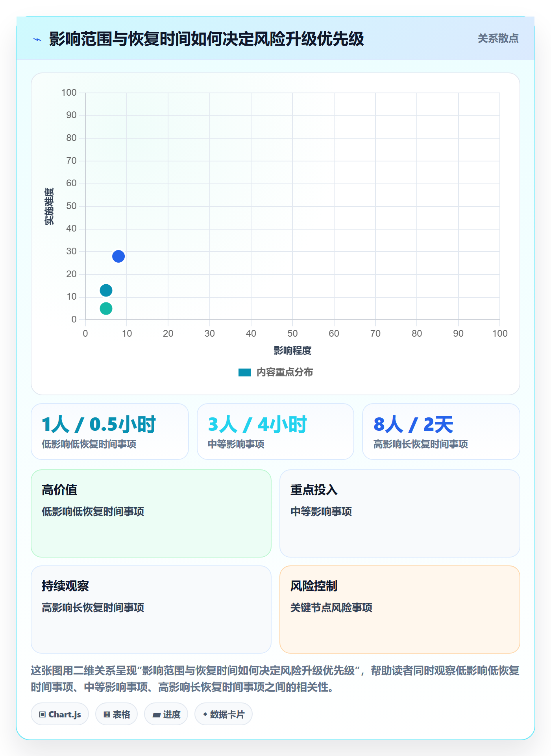Click 低影响低恢复时间事项 under 1人 / 0.5小时

pos(89,444)
